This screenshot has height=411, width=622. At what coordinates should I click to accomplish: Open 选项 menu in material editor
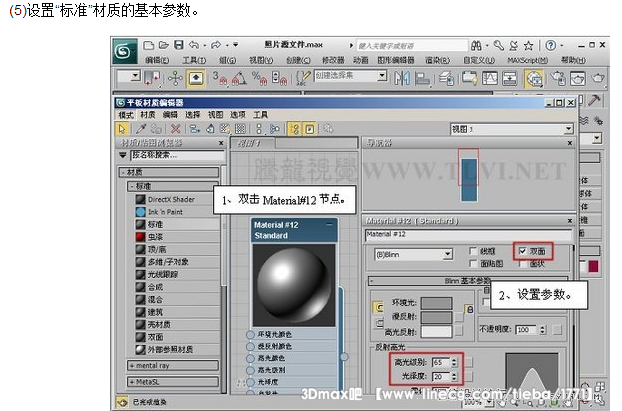point(238,115)
